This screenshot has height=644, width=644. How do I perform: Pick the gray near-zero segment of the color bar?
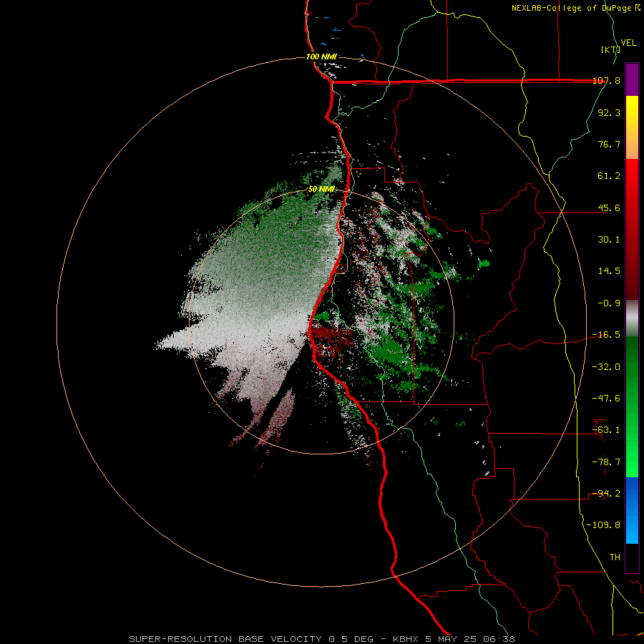632,318
